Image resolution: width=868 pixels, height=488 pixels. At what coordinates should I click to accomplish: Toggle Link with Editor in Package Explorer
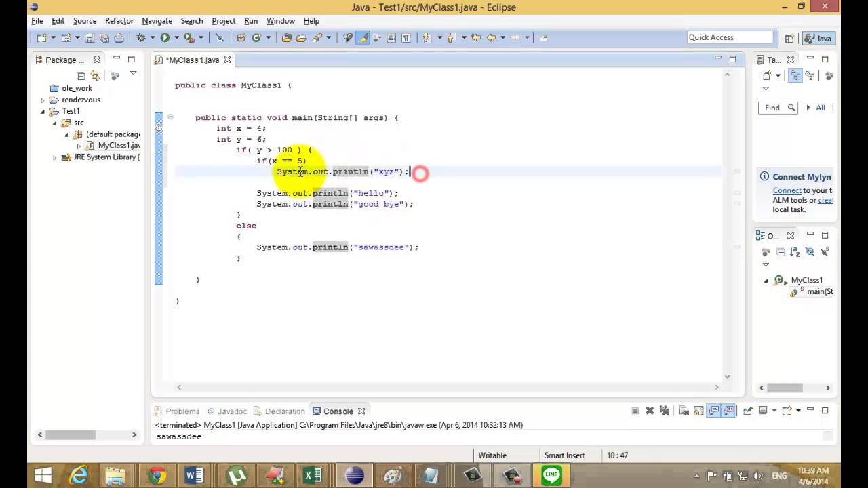[95, 75]
